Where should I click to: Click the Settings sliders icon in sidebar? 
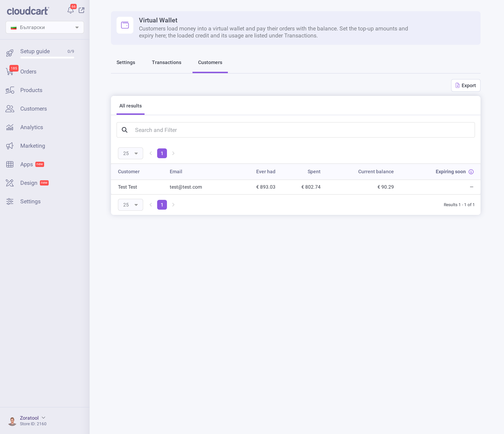tap(10, 201)
